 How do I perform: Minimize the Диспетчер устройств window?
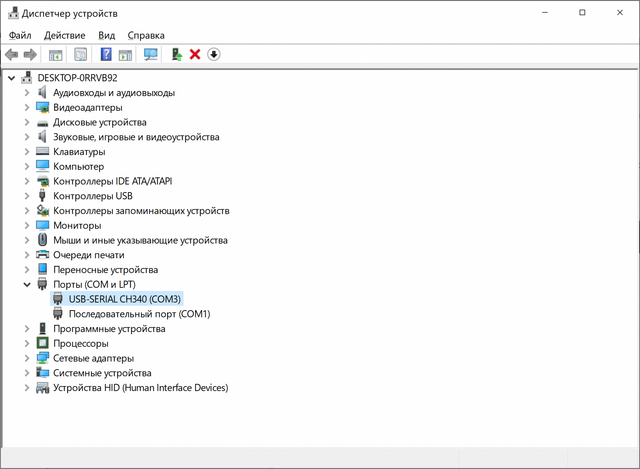[545, 13]
